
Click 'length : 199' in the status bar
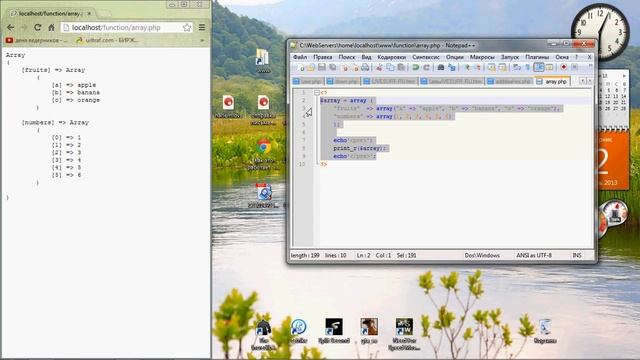305,255
